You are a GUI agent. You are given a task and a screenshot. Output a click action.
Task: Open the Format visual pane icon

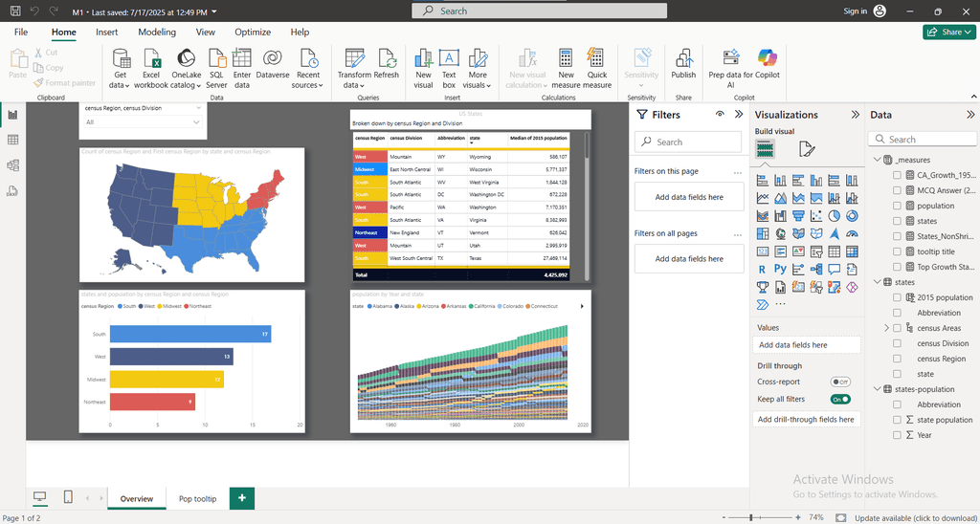tap(807, 148)
